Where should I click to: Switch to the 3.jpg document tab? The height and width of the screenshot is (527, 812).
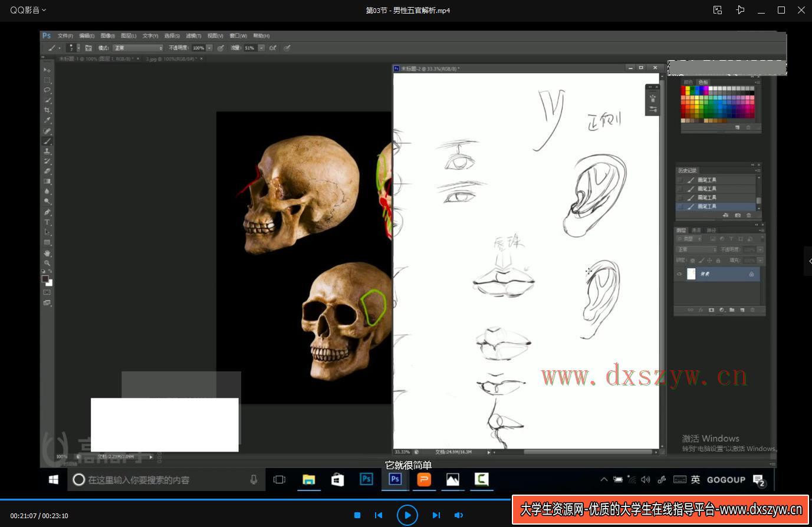coord(171,59)
